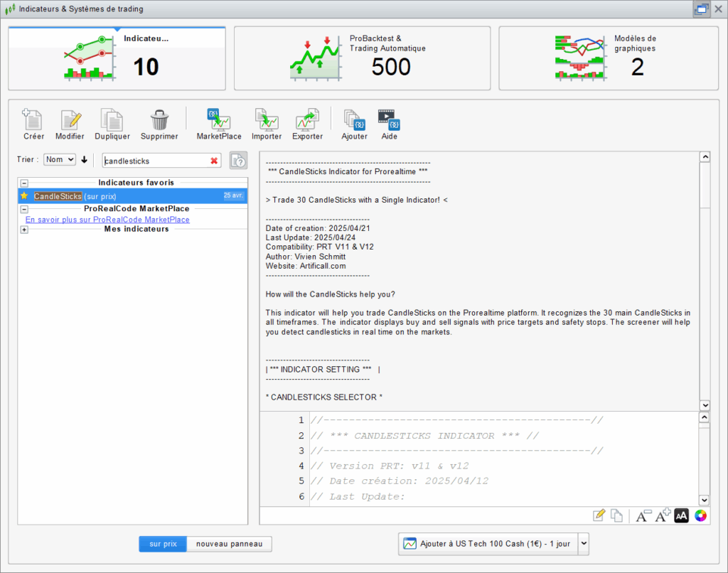
Task: Select the 'sur prix' toggle option
Action: point(163,544)
